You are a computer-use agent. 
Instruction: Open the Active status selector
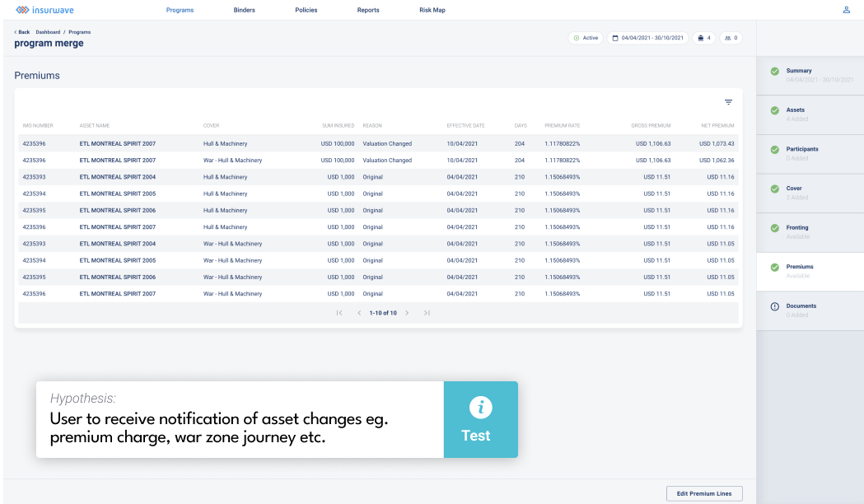[x=585, y=38]
